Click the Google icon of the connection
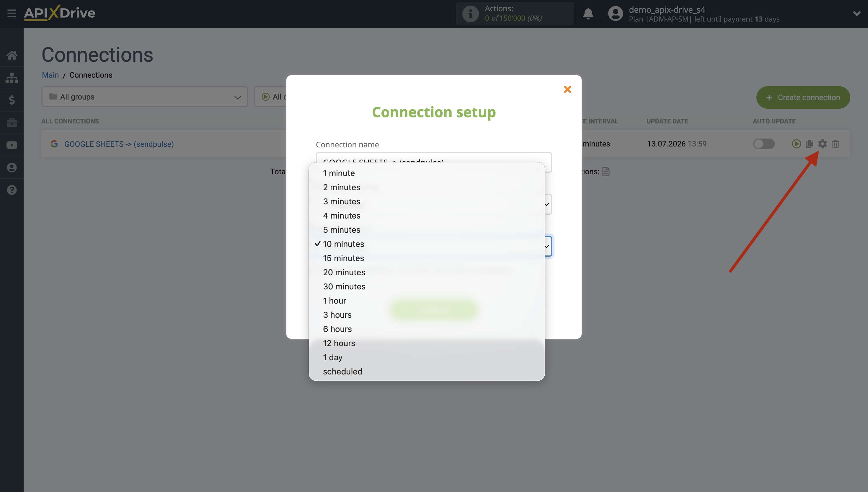This screenshot has width=868, height=492. coord(54,144)
